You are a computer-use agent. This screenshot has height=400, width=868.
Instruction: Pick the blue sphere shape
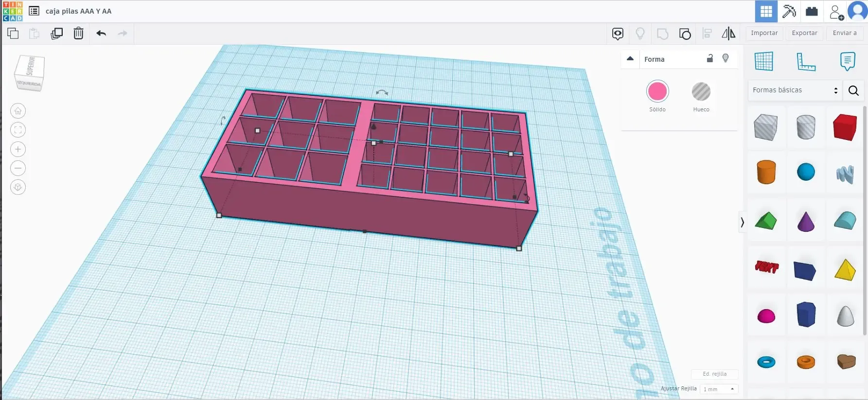(806, 172)
